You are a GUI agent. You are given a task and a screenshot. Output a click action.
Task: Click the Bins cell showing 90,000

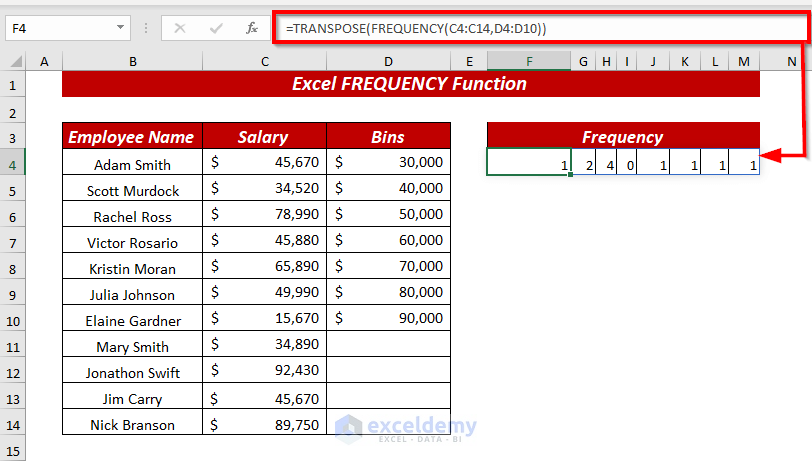(x=388, y=318)
